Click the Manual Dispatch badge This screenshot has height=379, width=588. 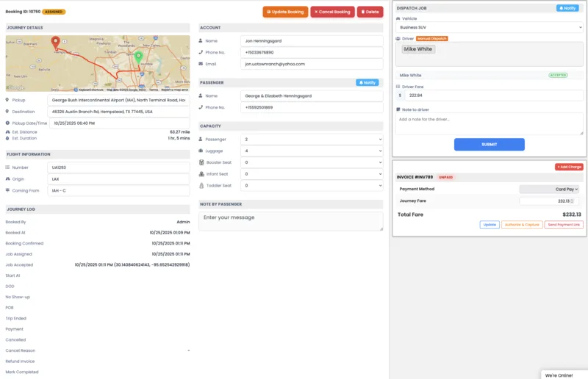pyautogui.click(x=431, y=39)
